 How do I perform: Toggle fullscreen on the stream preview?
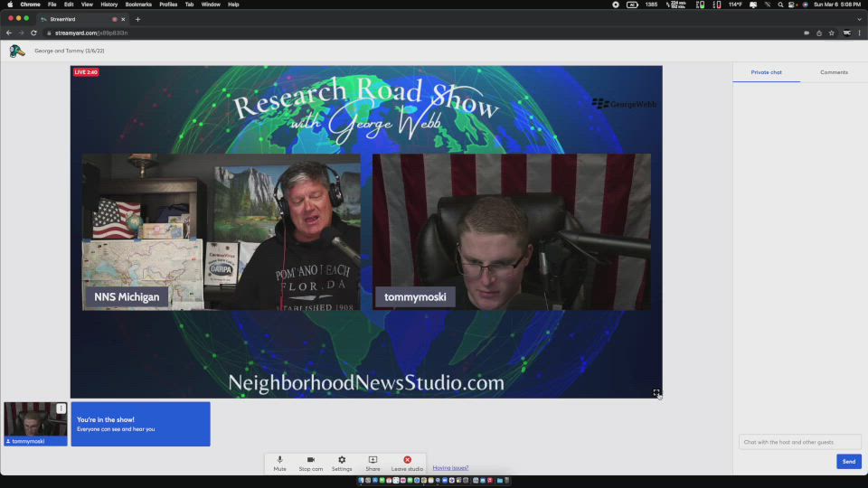[x=657, y=393]
